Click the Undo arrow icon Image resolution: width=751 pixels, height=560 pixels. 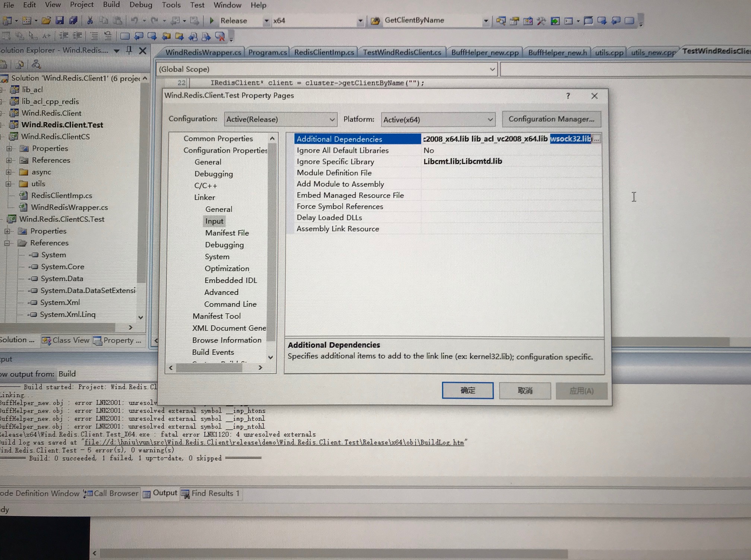(x=134, y=20)
